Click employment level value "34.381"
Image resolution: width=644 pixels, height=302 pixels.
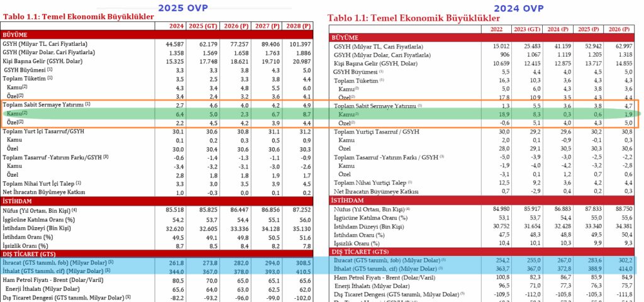coord(625,226)
